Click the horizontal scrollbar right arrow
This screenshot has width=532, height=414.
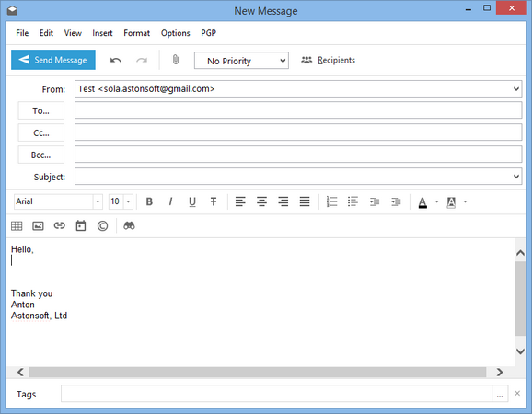(500, 372)
